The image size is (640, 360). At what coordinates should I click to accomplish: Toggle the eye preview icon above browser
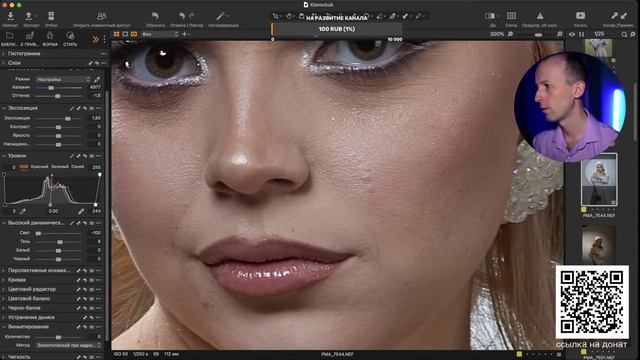point(572,34)
